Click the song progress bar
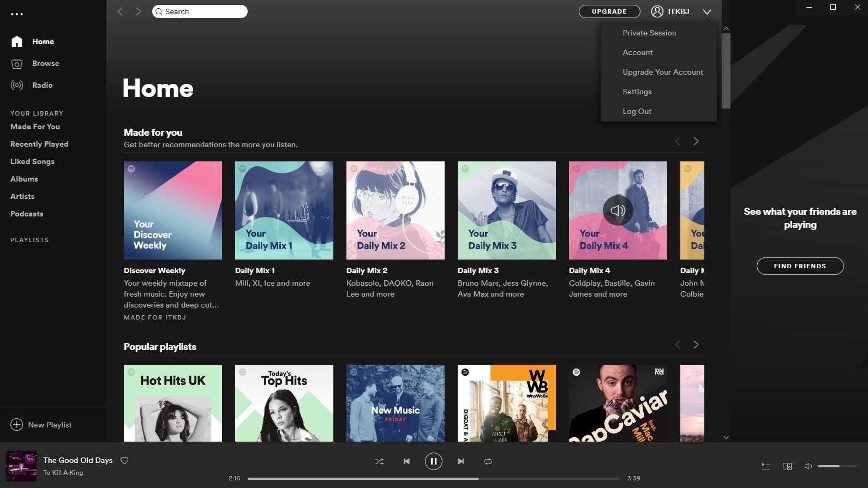 click(x=434, y=479)
